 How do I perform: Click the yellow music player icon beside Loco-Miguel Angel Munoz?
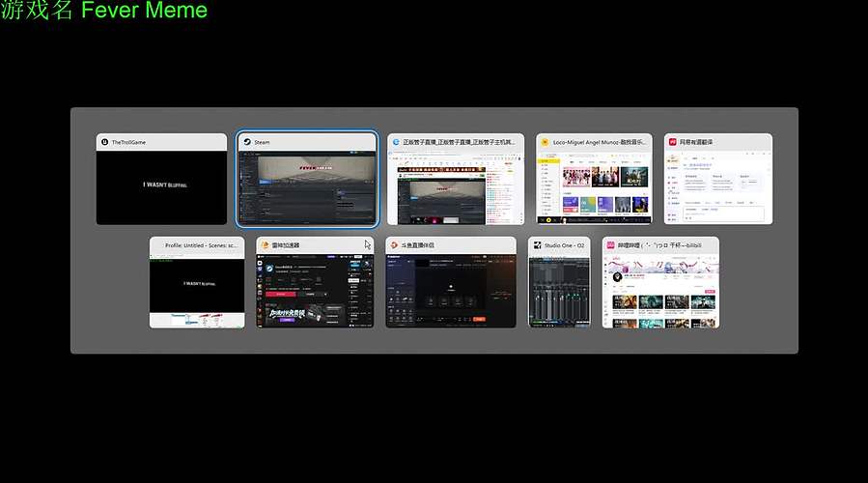coord(545,142)
